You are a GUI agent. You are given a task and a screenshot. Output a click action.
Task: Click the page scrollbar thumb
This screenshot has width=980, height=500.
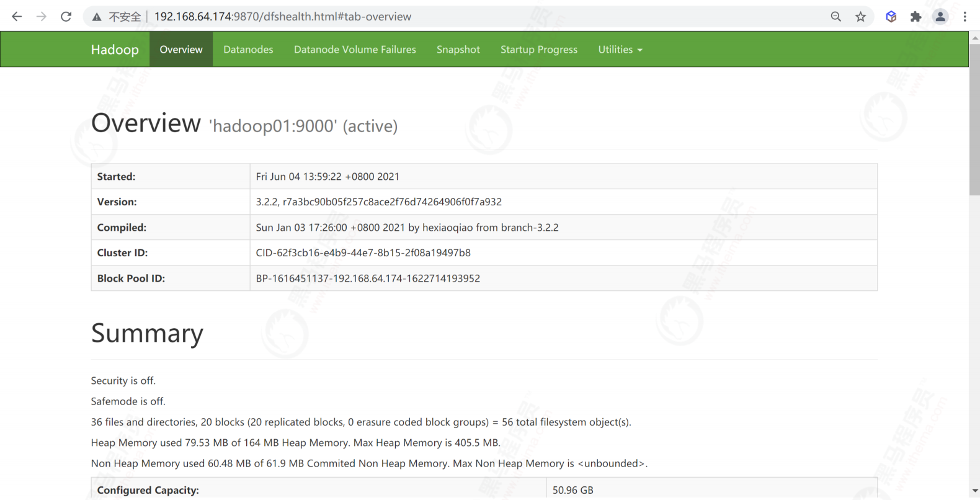974,120
